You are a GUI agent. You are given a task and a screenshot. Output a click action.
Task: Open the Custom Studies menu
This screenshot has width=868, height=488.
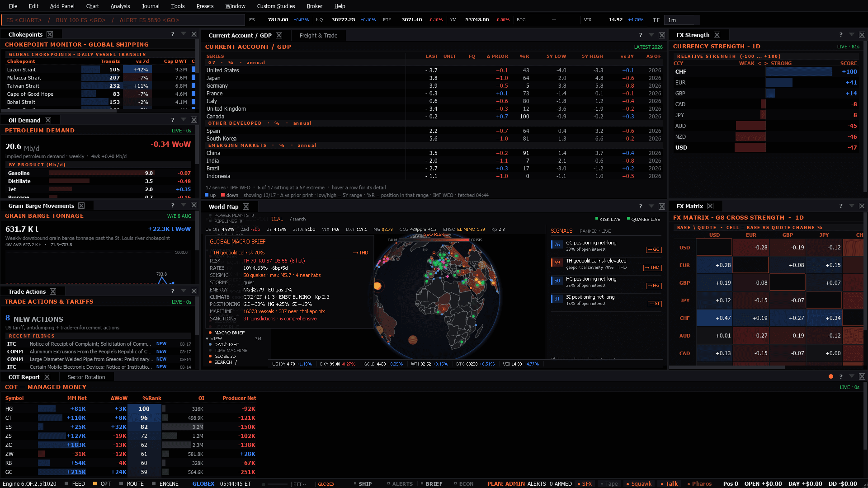click(276, 6)
